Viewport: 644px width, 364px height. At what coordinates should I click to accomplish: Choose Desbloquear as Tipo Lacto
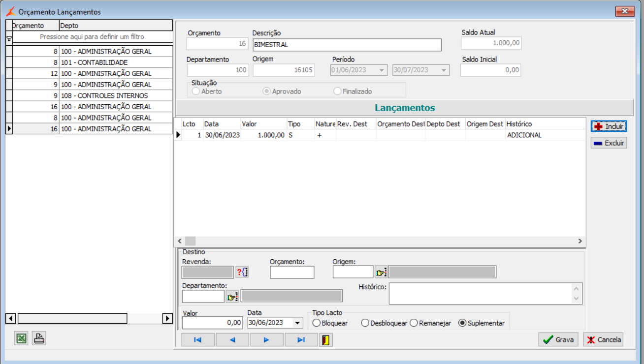tap(385, 323)
